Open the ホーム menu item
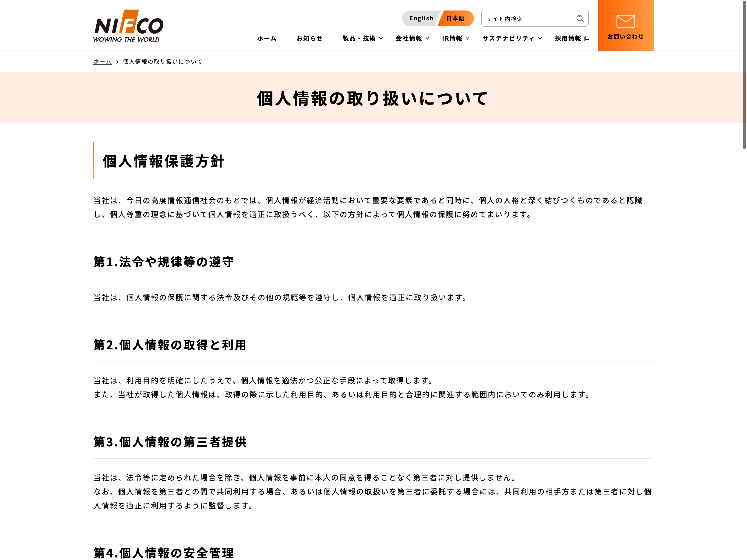Viewport: 747px width, 560px height. coord(266,38)
